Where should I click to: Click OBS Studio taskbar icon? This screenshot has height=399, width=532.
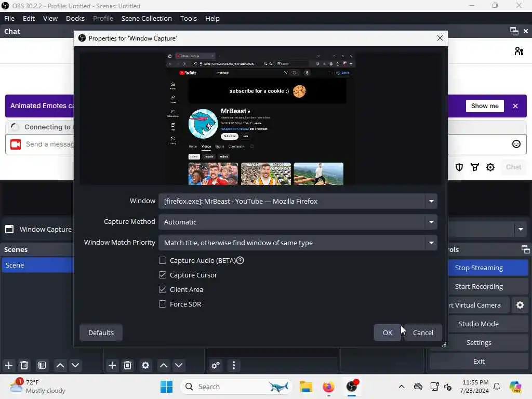pos(352,387)
